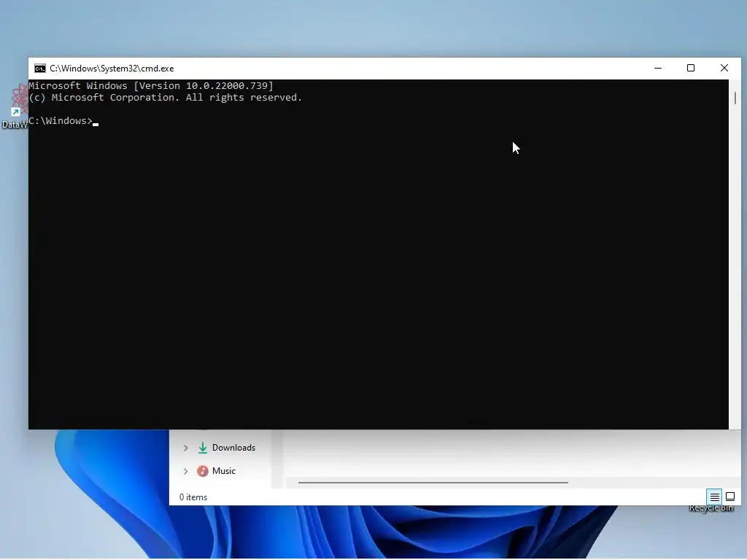Click the green Downloads arrow icon

pos(203,448)
